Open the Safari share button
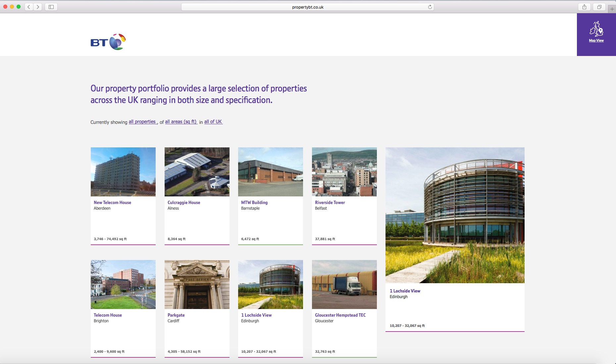The image size is (616, 364). click(584, 7)
